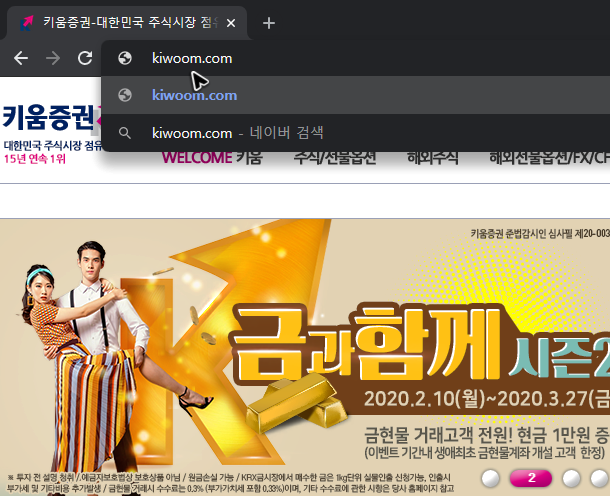Click the address bar containing kiwoom.com
This screenshot has height=496, width=610.
[x=356, y=58]
